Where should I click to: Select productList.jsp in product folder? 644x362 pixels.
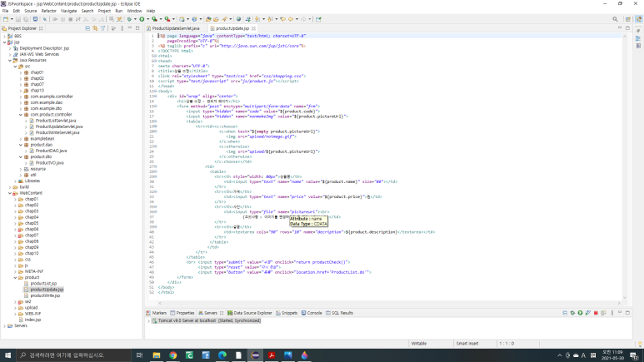click(x=43, y=284)
